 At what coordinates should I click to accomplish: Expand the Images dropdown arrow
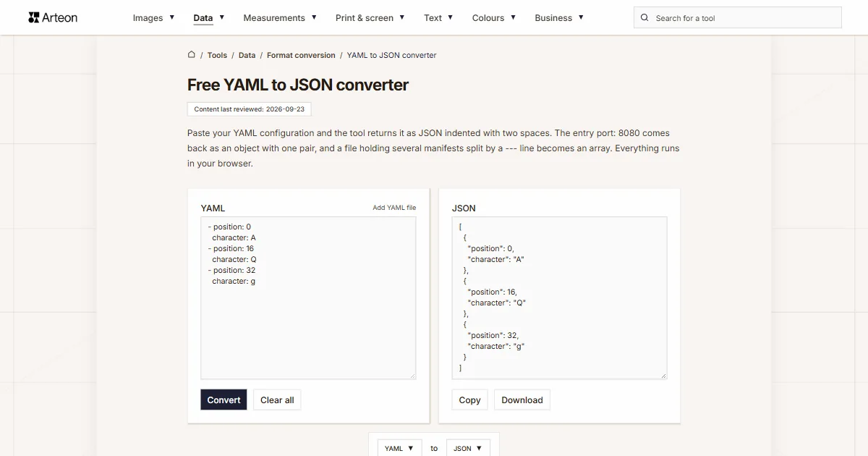(x=171, y=17)
